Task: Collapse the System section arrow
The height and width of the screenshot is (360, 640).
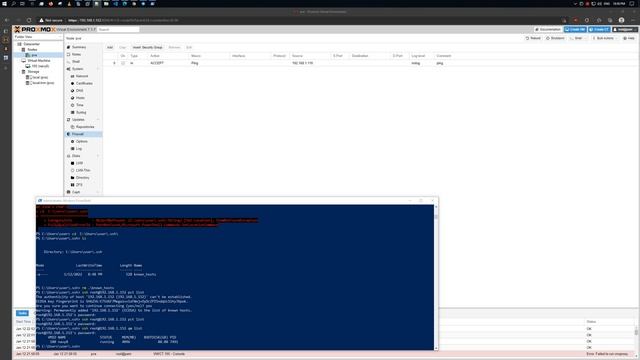Action: click(x=98, y=69)
